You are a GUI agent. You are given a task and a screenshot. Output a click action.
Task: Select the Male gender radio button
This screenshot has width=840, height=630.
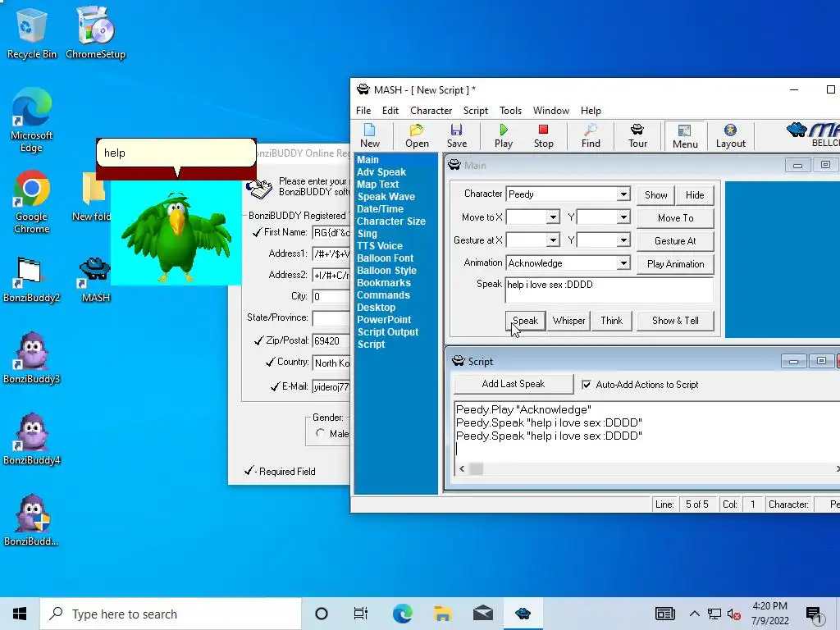point(321,433)
